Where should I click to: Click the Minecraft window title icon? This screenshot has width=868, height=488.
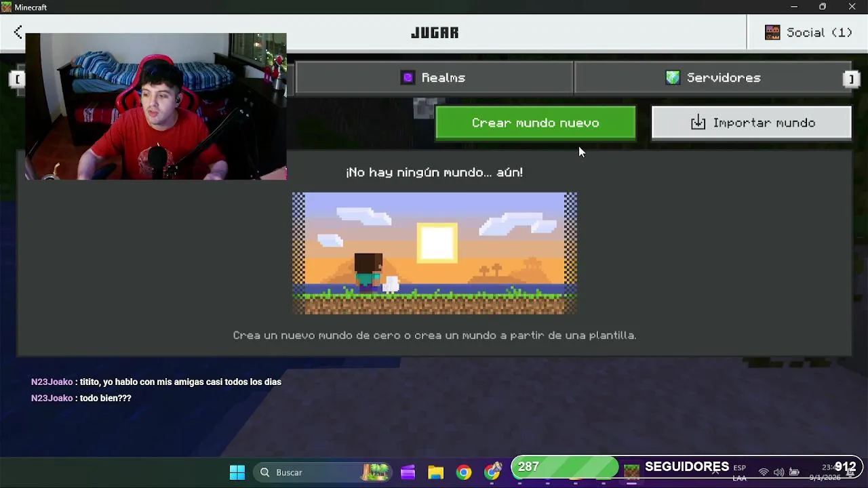click(x=6, y=7)
